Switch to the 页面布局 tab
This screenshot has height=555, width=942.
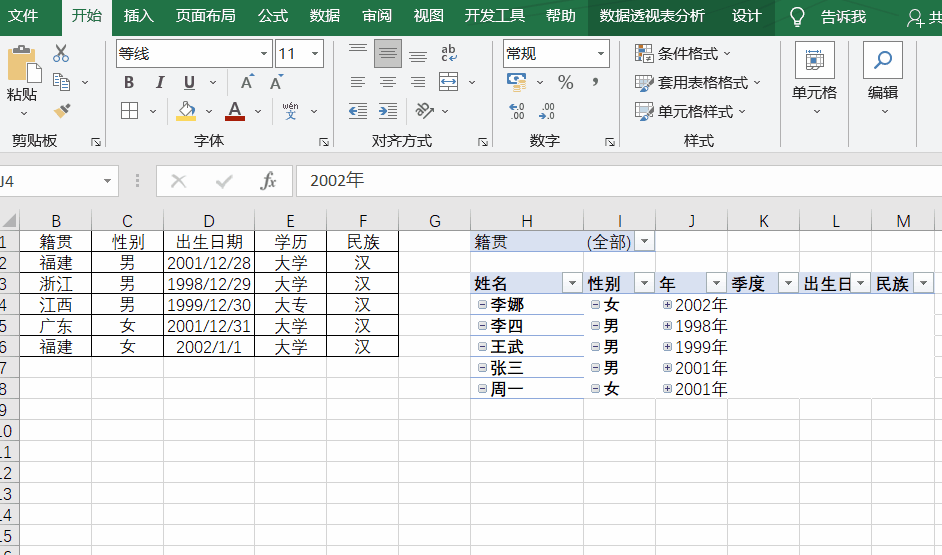point(205,16)
